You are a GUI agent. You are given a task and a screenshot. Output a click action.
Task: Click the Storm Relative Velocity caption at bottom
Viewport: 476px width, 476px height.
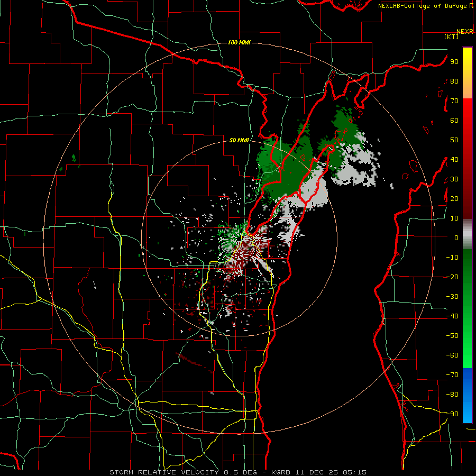coord(238,472)
